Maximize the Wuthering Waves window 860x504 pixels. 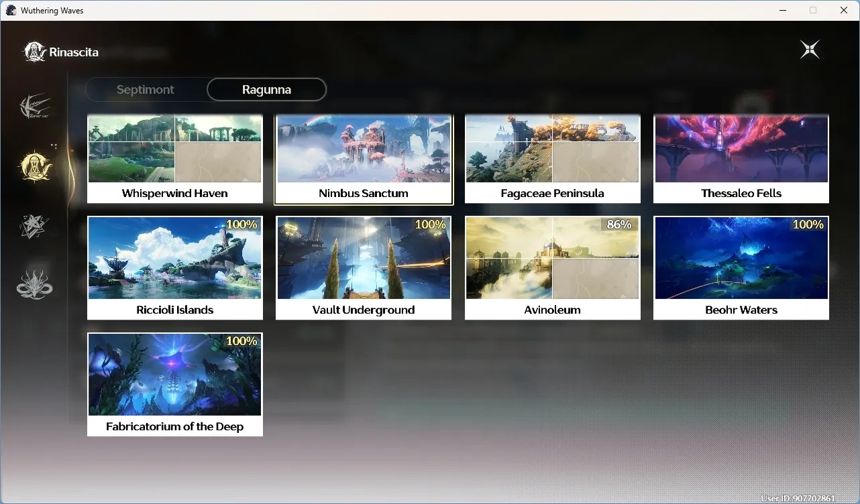coord(813,10)
